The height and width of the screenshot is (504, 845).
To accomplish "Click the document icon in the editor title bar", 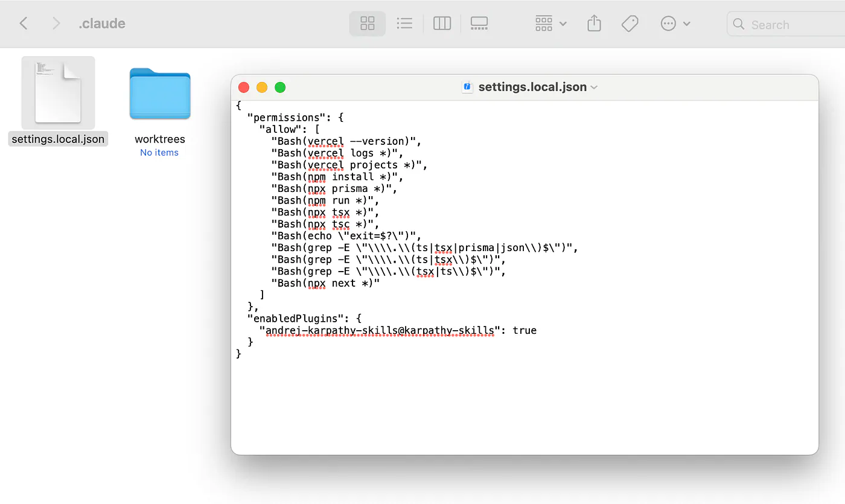I will 467,87.
